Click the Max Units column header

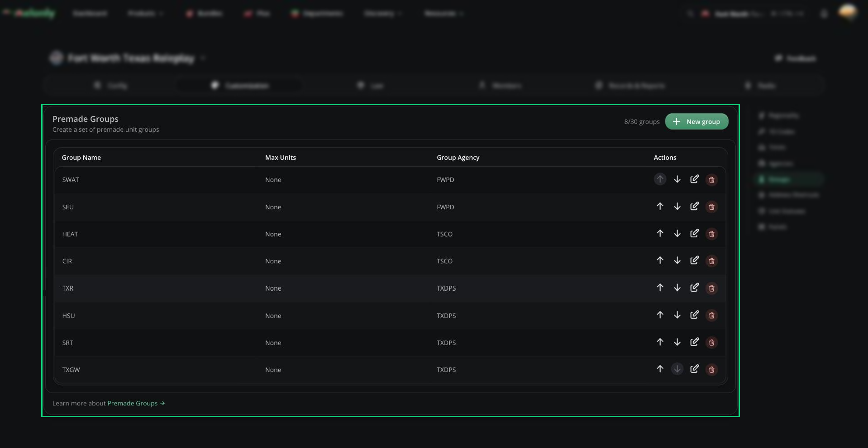[281, 158]
